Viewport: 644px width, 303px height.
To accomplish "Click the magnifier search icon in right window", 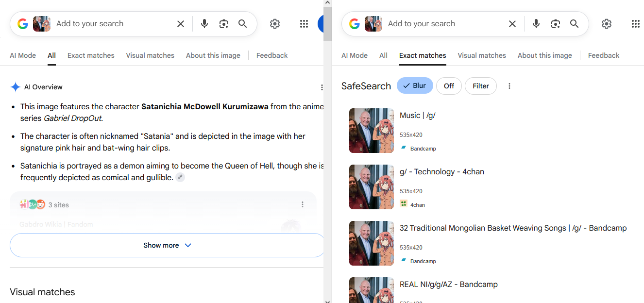I will [575, 24].
